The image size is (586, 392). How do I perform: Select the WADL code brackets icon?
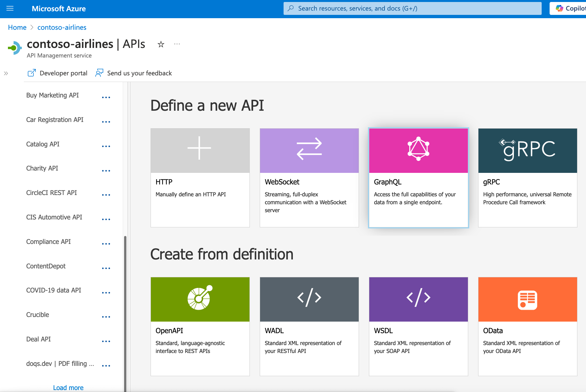click(309, 297)
